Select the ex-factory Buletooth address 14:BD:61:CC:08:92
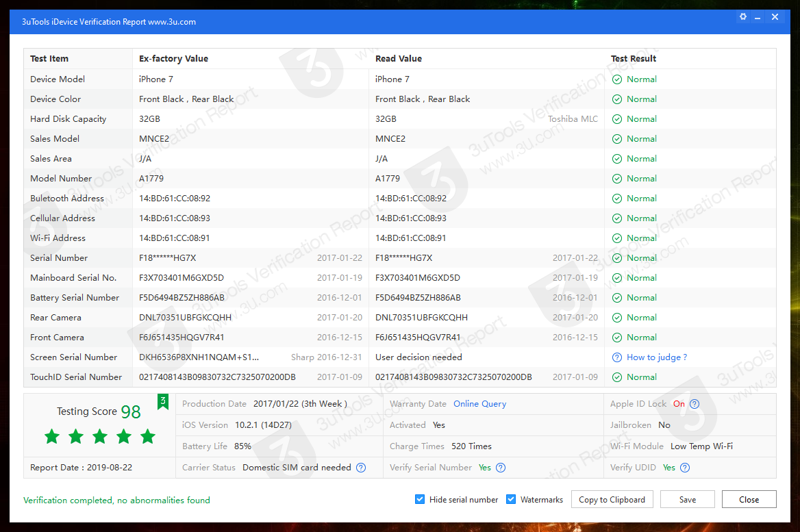 (175, 199)
